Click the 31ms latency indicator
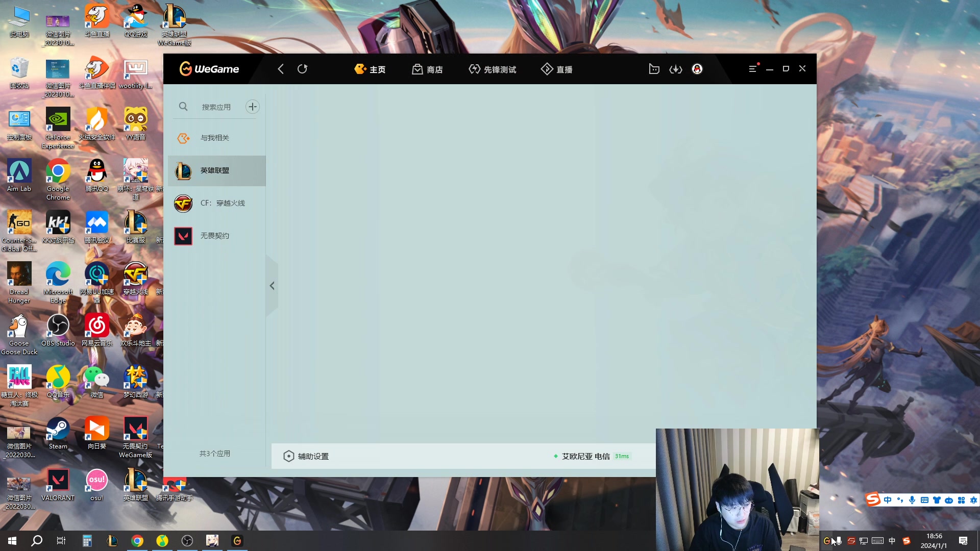980x551 pixels. pyautogui.click(x=622, y=456)
